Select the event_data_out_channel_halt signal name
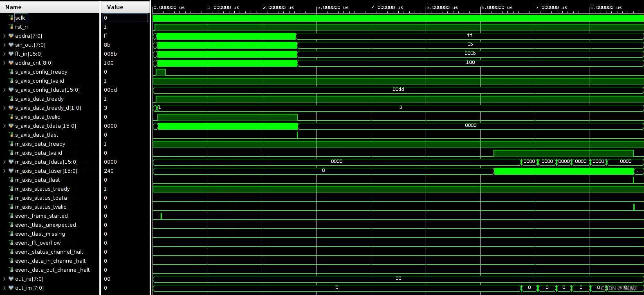 pyautogui.click(x=52, y=270)
